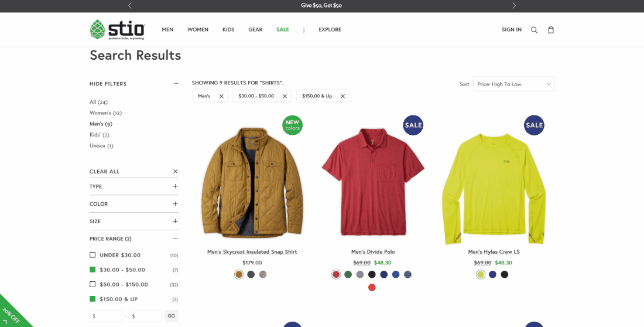Open the yellow Hylas Crew image

tap(494, 189)
